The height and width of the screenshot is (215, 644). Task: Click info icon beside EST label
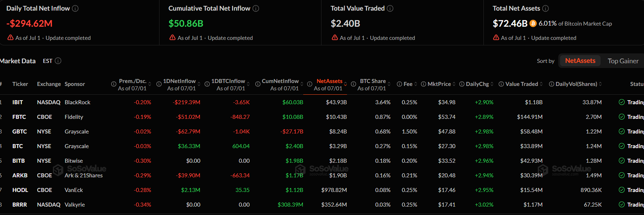click(58, 61)
